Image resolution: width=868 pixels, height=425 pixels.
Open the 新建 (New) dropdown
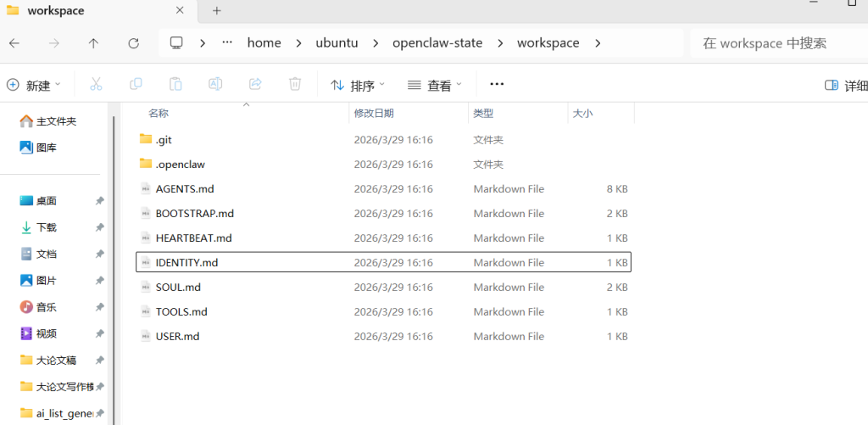coord(34,85)
